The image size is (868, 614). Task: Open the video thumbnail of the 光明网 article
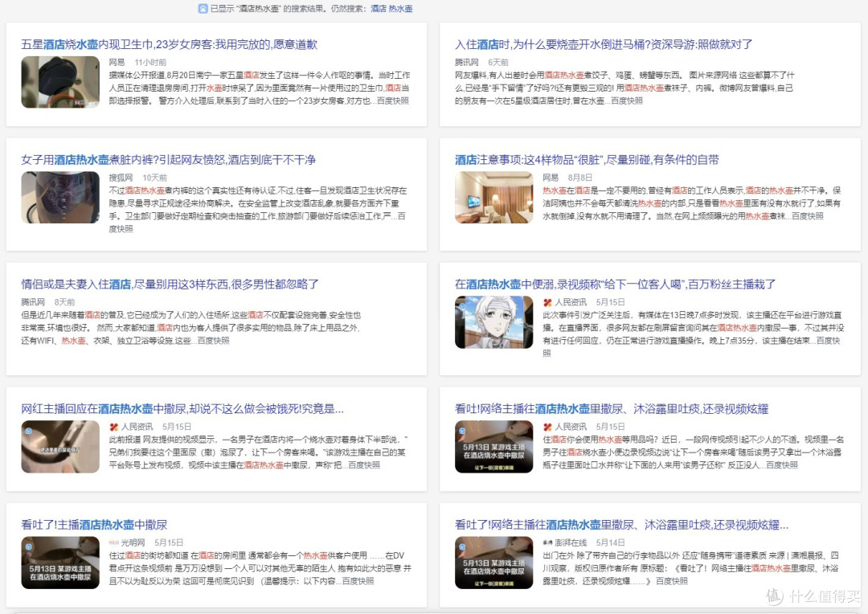(x=60, y=563)
